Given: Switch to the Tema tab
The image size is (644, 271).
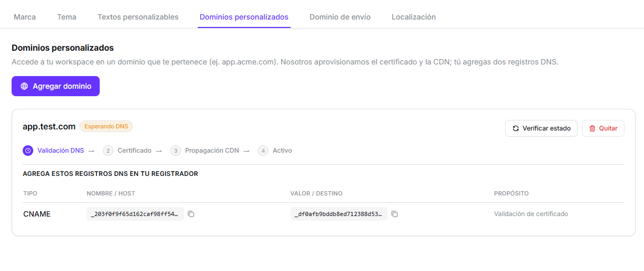Looking at the screenshot, I should 66,17.
